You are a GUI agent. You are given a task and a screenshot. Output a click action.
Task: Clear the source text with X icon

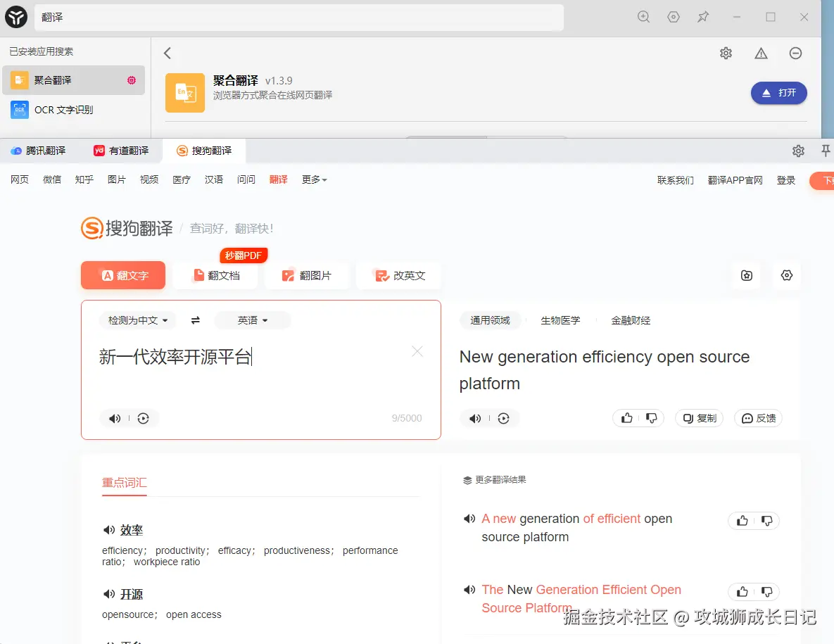(x=417, y=351)
